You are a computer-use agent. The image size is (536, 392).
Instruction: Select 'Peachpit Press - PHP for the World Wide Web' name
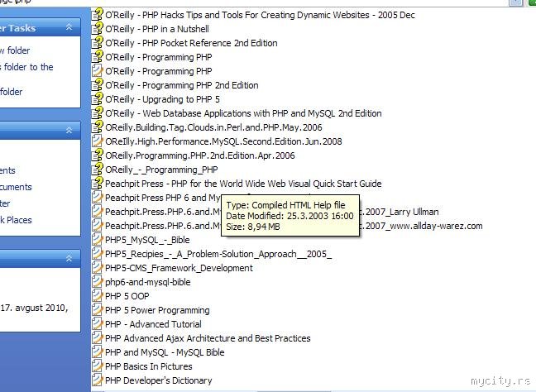[x=243, y=184]
